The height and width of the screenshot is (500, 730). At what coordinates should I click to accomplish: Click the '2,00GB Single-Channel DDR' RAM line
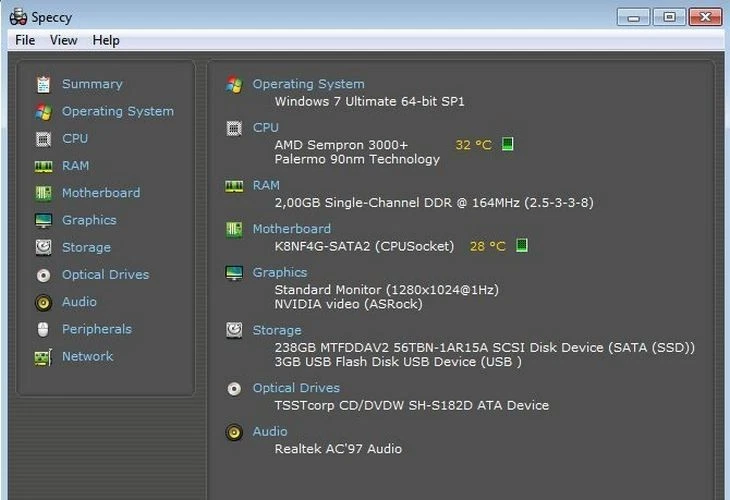(x=434, y=203)
